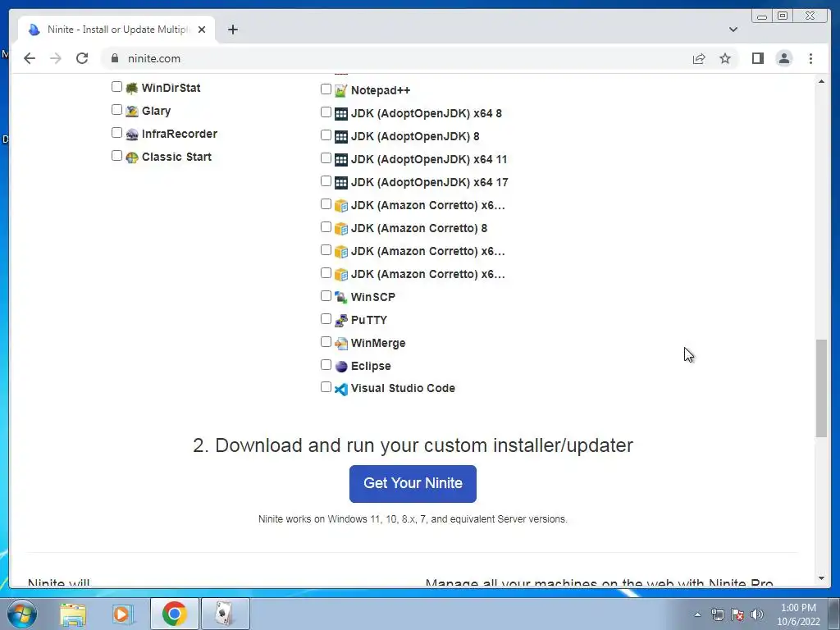Open the Chrome three-dot menu

point(810,58)
